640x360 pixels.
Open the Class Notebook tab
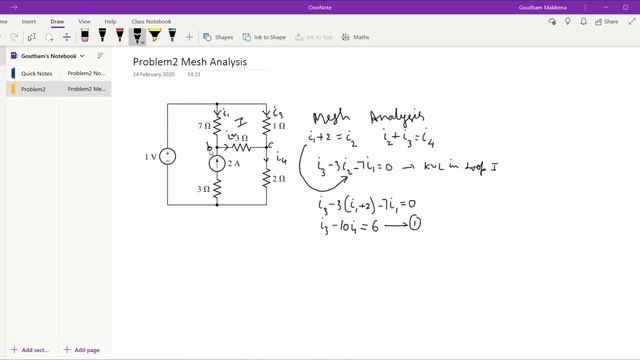(151, 22)
